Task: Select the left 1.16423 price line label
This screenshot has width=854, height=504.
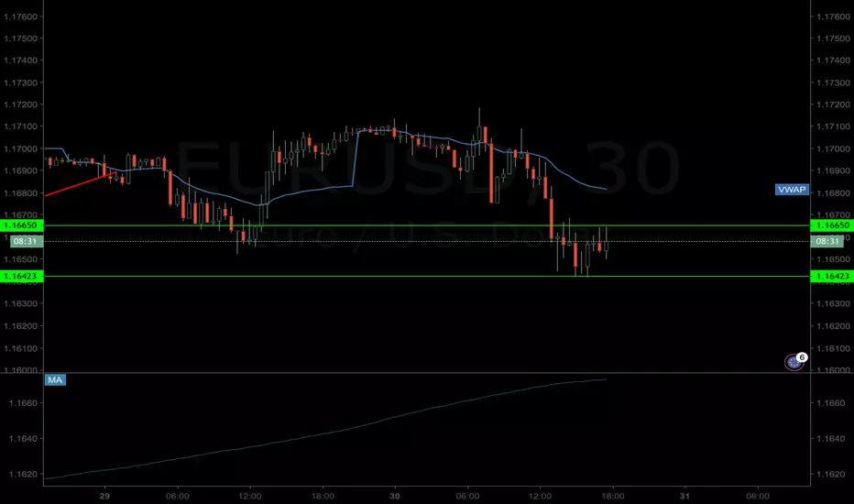Action: [21, 276]
